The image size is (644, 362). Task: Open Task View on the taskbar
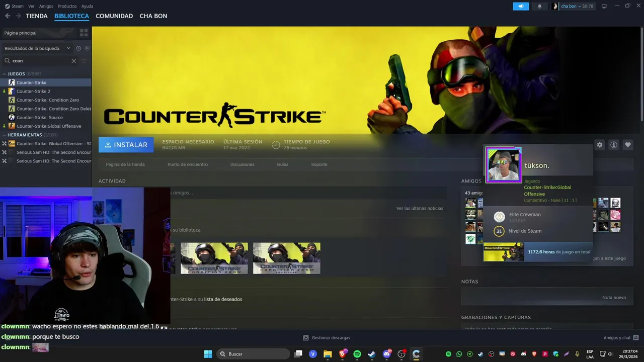[298, 354]
